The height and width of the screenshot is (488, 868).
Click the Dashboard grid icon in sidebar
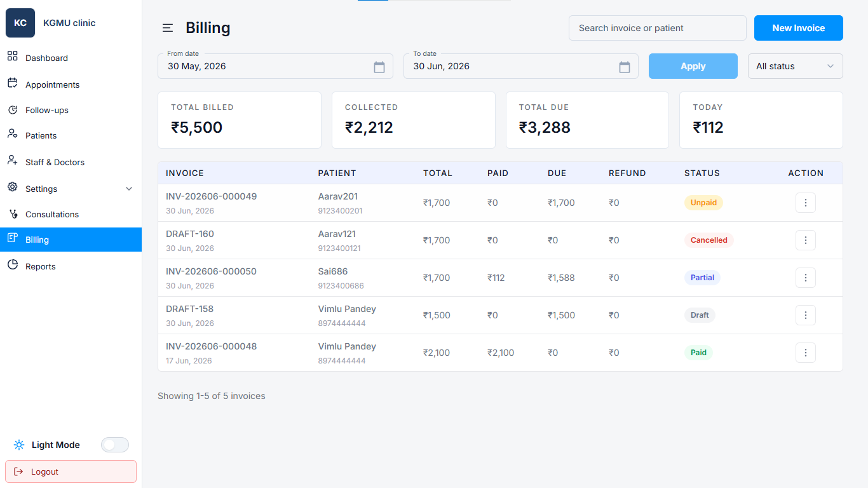point(13,57)
